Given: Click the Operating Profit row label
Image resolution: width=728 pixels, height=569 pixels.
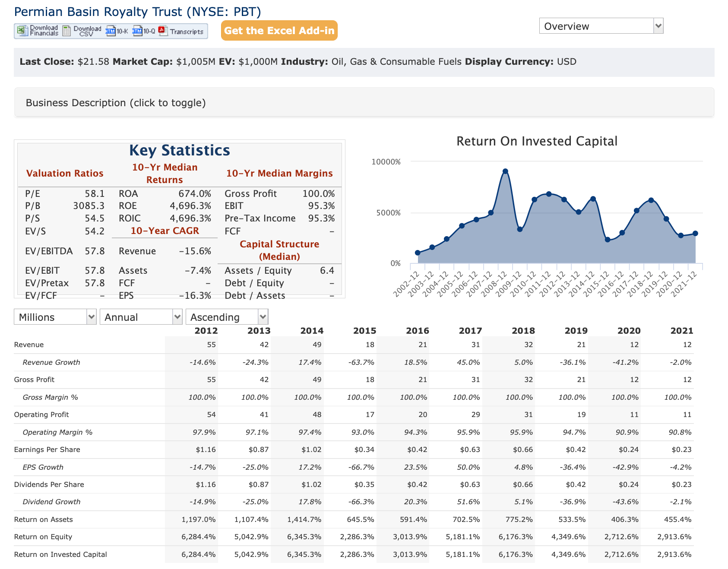Looking at the screenshot, I should [x=41, y=414].
